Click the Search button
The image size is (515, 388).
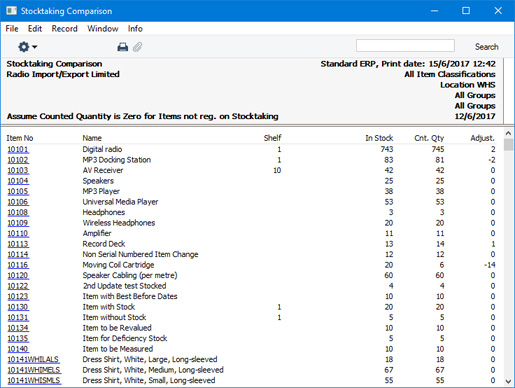pyautogui.click(x=487, y=47)
